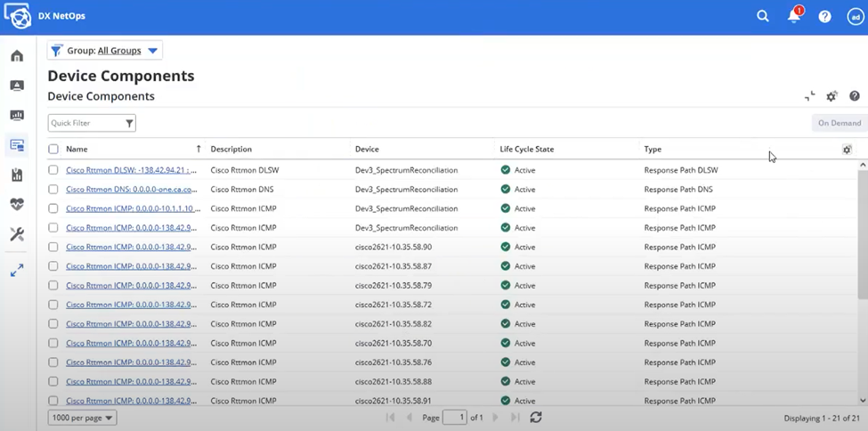The image size is (868, 431).
Task: Open the reports clipboard chart icon in sidebar
Action: point(17,175)
